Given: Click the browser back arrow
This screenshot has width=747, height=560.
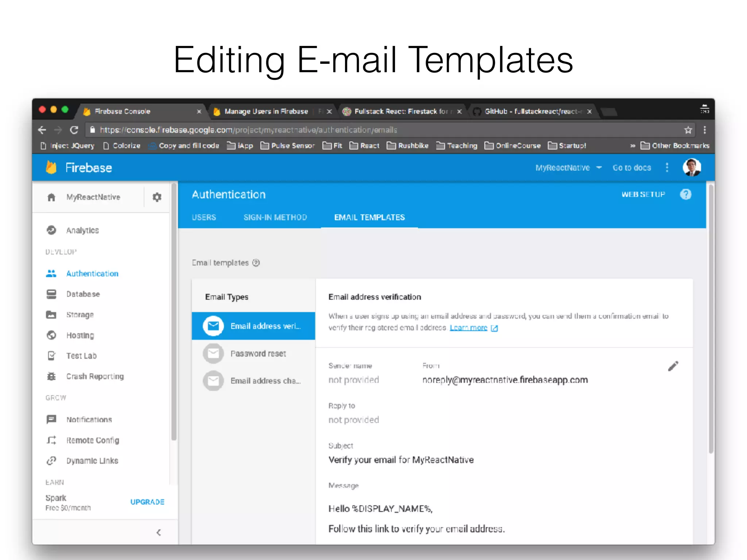Looking at the screenshot, I should point(42,130).
